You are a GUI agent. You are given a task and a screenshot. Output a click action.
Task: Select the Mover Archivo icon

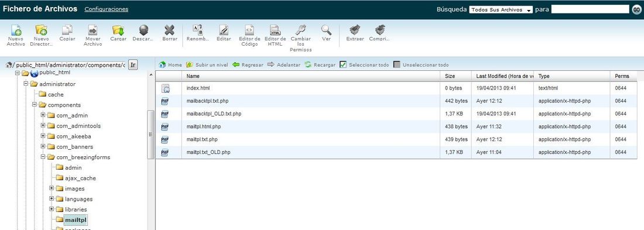pos(93,30)
